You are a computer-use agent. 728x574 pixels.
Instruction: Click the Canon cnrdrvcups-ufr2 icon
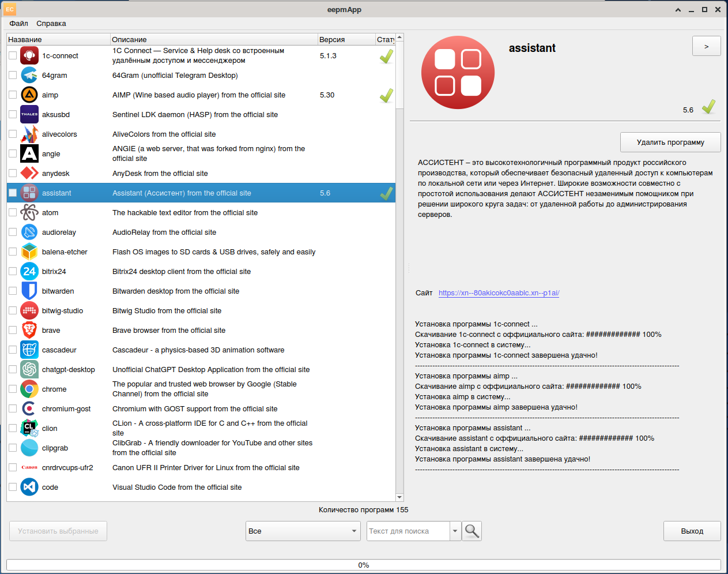tap(29, 468)
